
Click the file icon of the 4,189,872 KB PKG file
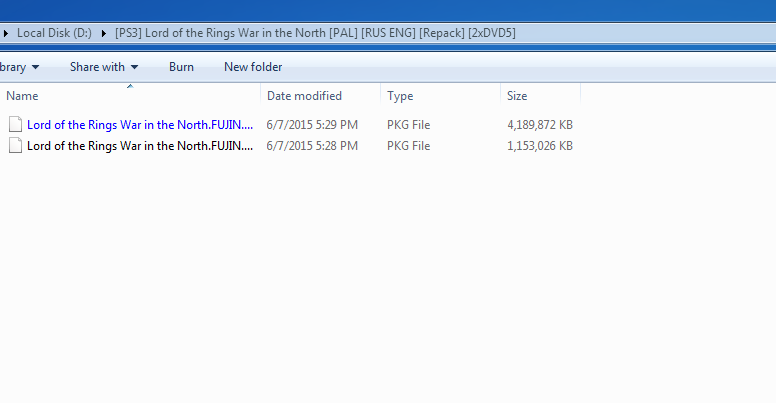[15, 125]
